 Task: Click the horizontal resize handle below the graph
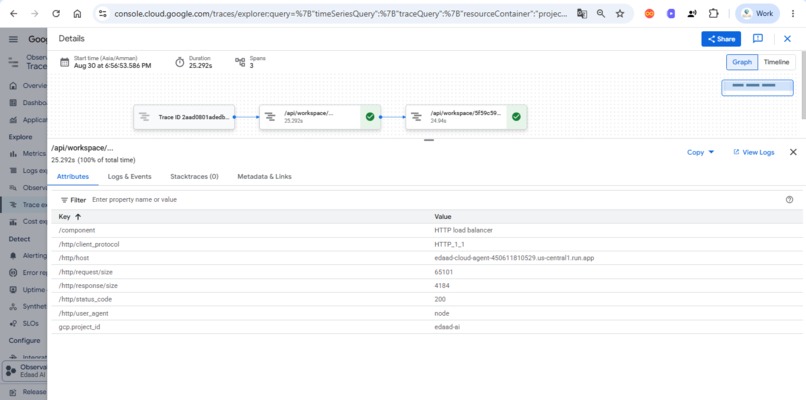[x=429, y=140]
